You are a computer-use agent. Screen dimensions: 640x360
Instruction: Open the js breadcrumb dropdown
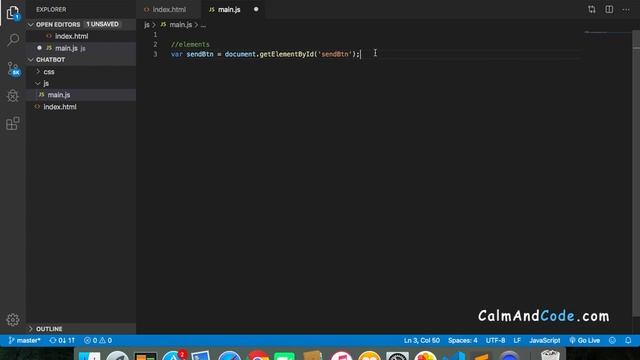(147, 25)
